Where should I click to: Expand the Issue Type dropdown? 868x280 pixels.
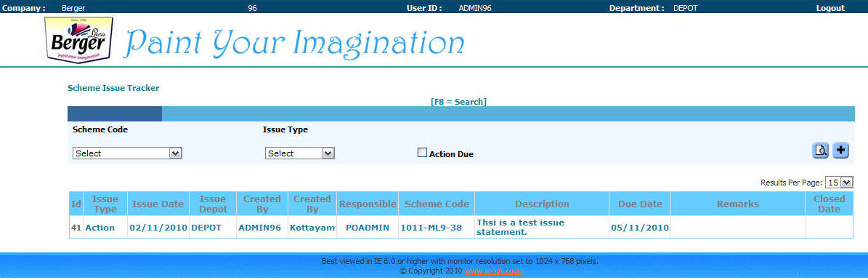click(x=299, y=153)
